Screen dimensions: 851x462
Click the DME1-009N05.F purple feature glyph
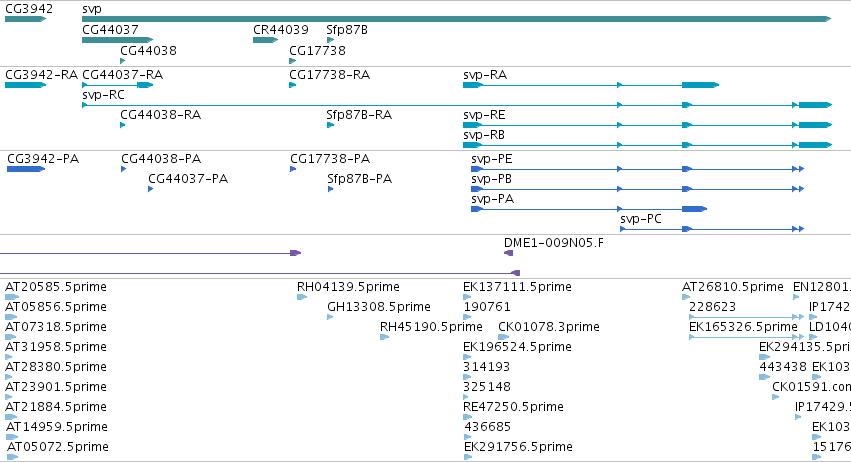click(509, 253)
